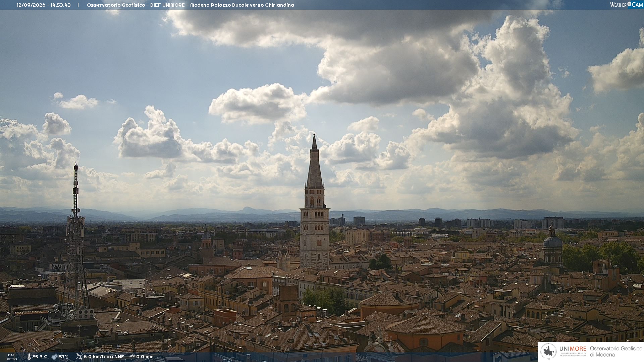Click the thermometer temperature icon
This screenshot has width=644, height=362.
(x=29, y=357)
